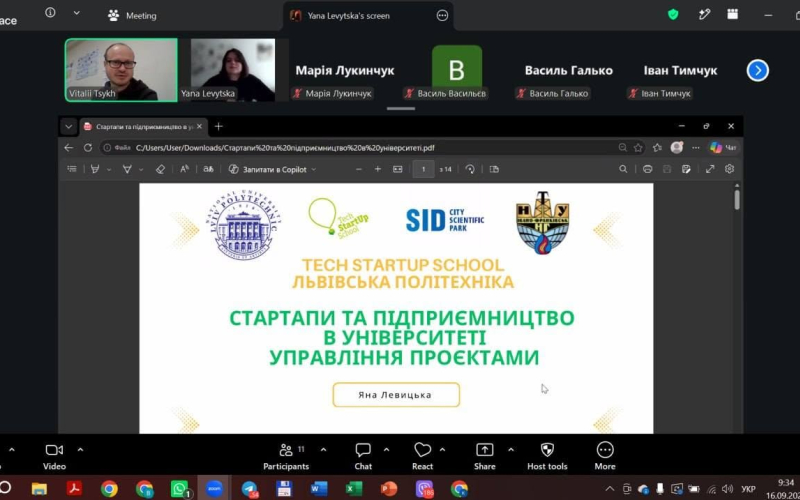The height and width of the screenshot is (500, 800).
Task: Click Запитати в Copilot button
Action: pos(268,169)
